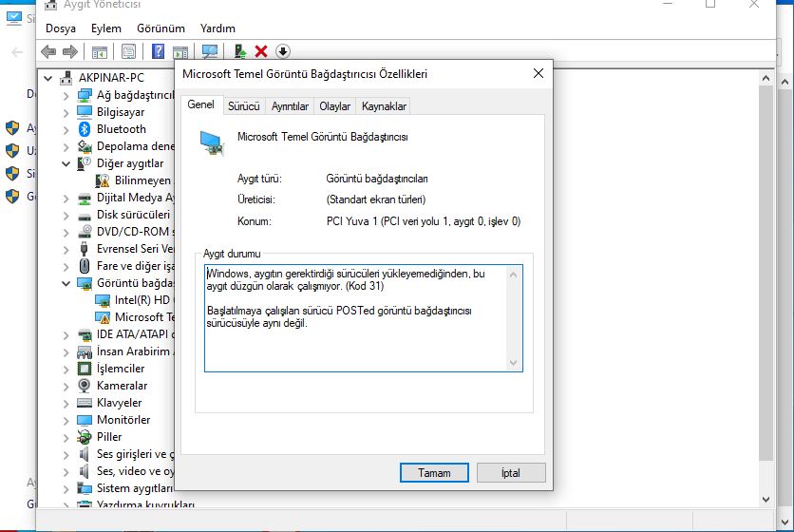The height and width of the screenshot is (532, 794).
Task: Click the Evrensel Seri USB icon
Action: pyautogui.click(x=85, y=249)
